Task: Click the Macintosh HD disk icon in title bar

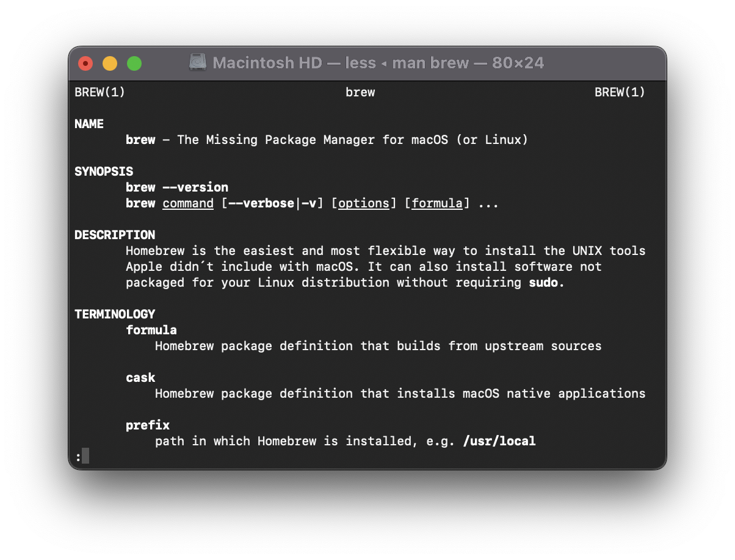Action: click(x=198, y=62)
